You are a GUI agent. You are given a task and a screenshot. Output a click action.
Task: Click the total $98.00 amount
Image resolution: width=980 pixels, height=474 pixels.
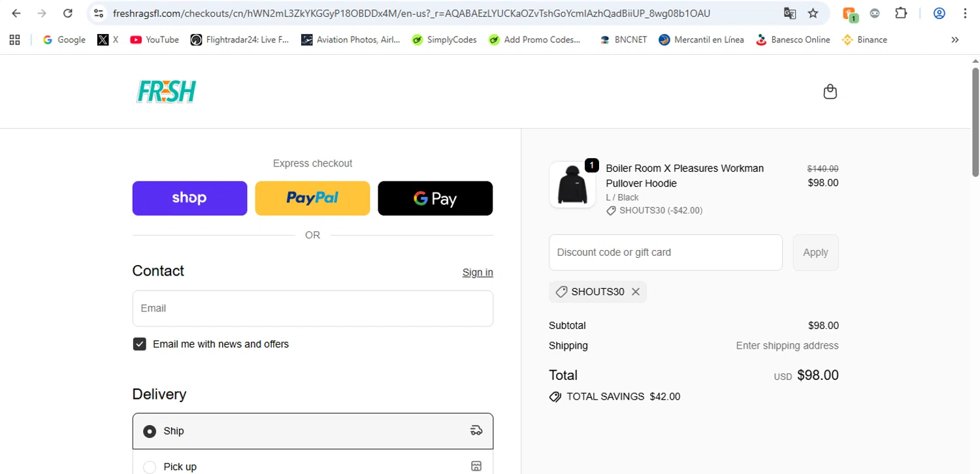click(x=818, y=375)
